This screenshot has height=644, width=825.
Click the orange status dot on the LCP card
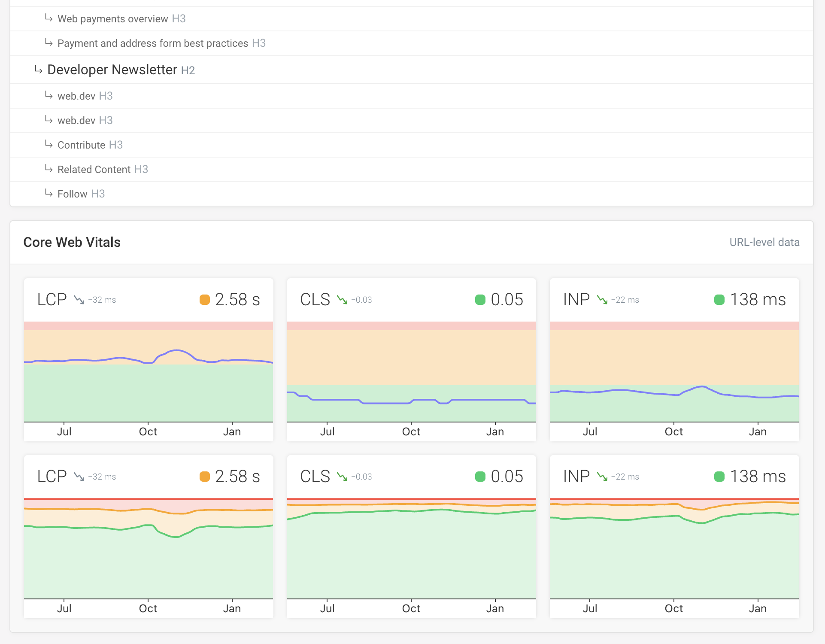pyautogui.click(x=204, y=300)
